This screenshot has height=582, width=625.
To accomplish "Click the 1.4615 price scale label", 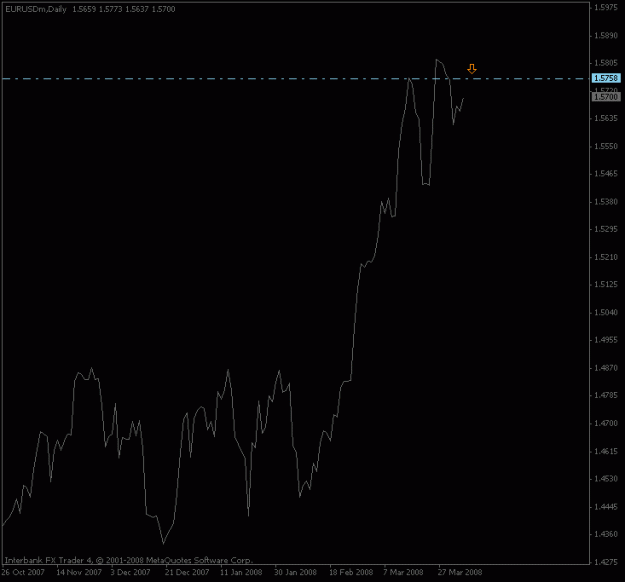I will pos(606,451).
